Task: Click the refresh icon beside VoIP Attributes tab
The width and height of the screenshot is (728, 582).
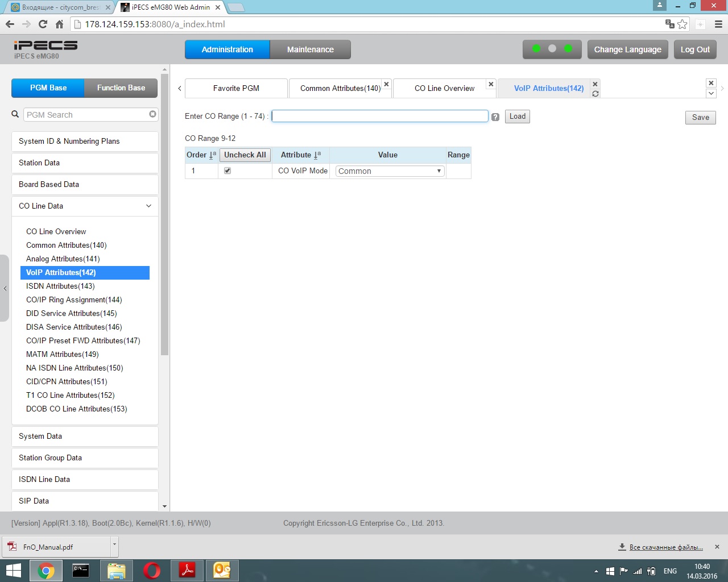Action: point(595,94)
